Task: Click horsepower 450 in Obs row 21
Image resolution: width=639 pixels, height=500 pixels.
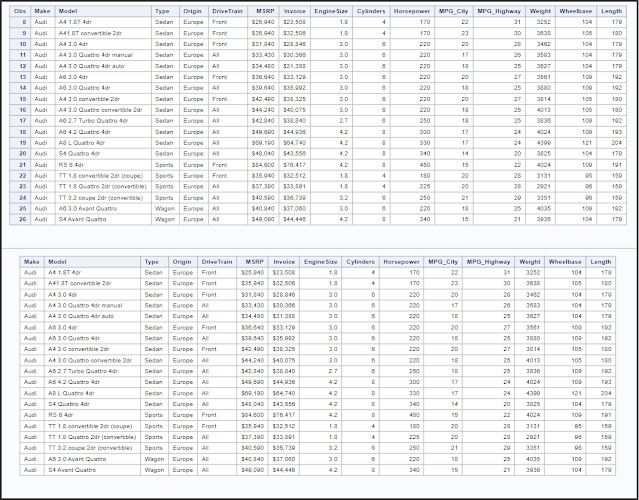Action: [425, 165]
